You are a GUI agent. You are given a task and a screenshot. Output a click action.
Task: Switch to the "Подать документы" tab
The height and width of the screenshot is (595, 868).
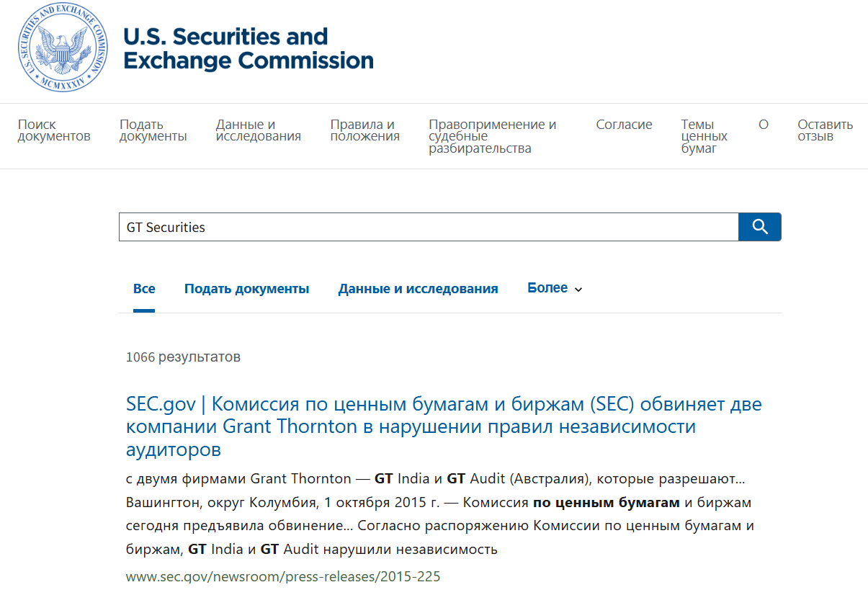tap(246, 287)
